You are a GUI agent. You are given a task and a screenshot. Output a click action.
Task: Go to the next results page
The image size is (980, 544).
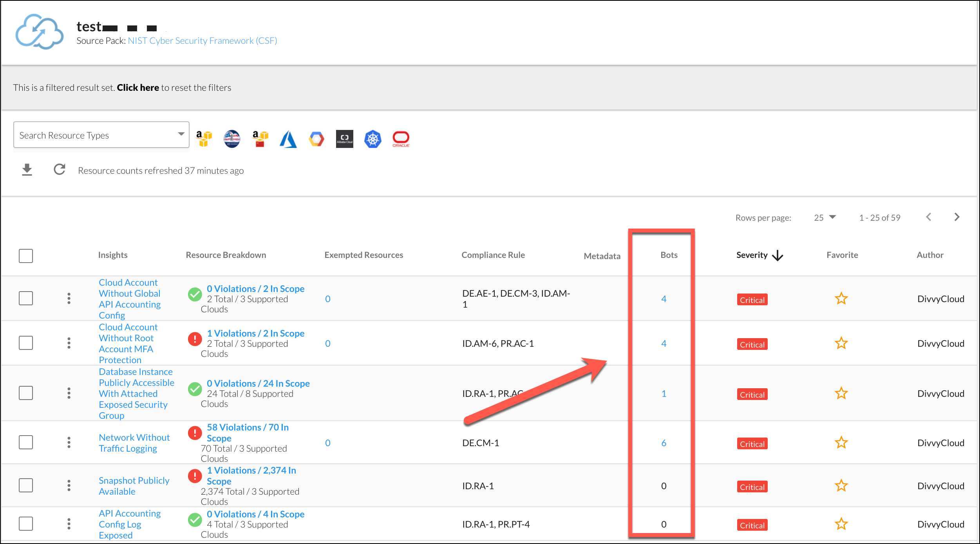click(x=957, y=217)
